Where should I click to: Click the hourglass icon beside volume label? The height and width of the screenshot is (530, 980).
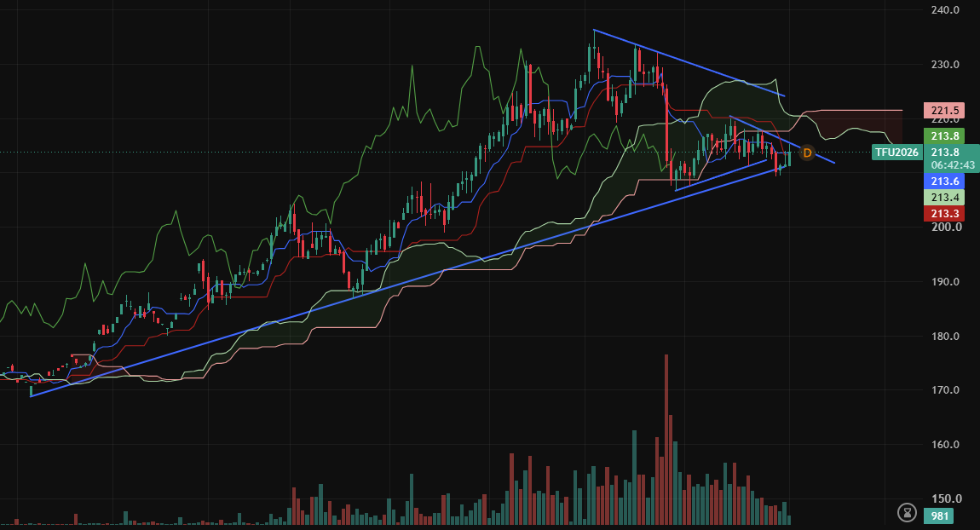click(906, 513)
